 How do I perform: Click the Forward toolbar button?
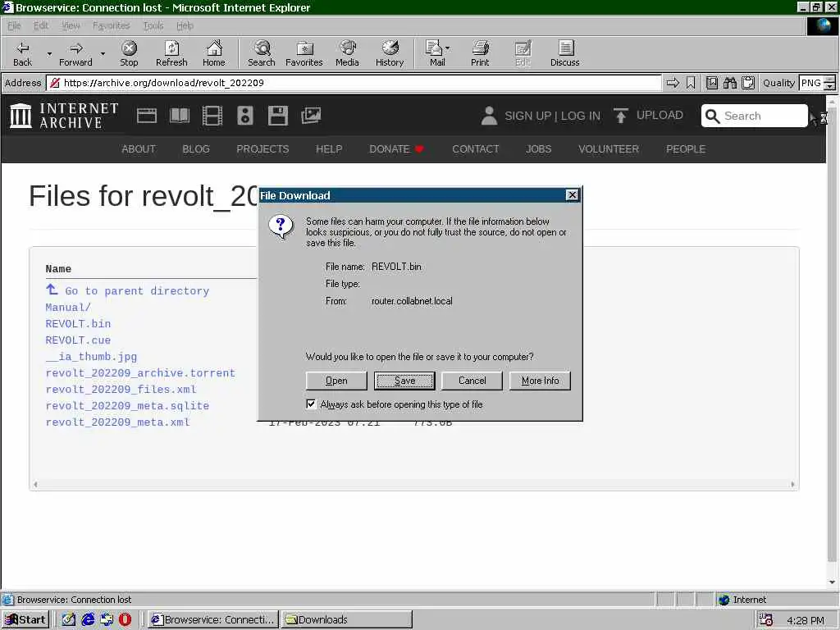[75, 53]
